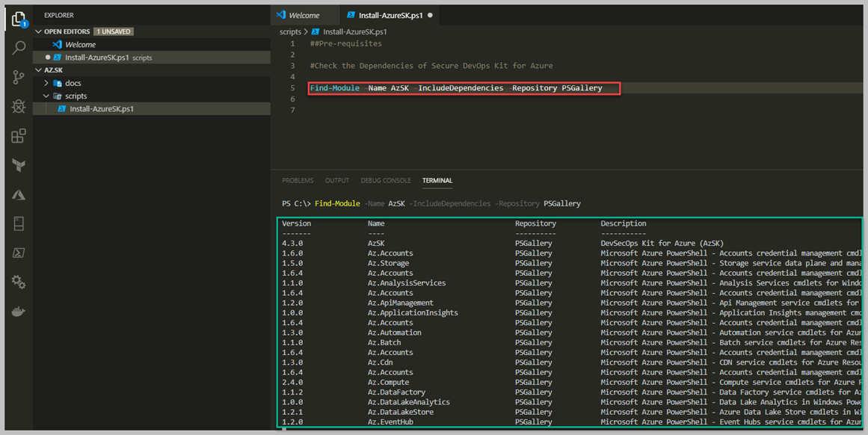The height and width of the screenshot is (435, 868).
Task: Switch to the Welcome editor tab
Action: [304, 15]
